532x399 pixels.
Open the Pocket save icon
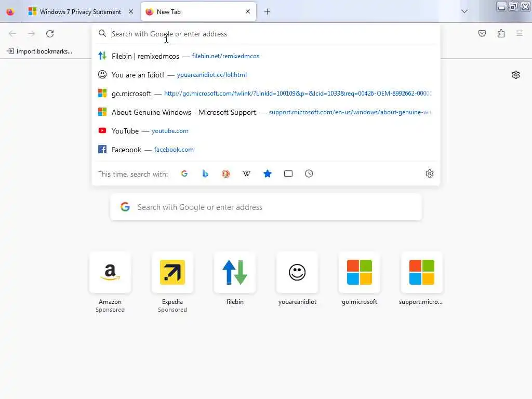[482, 33]
